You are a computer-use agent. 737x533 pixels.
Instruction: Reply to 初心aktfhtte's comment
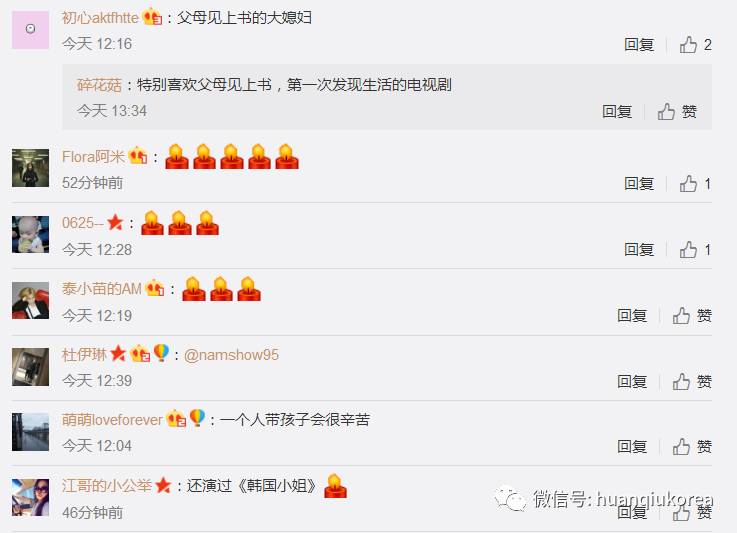639,45
